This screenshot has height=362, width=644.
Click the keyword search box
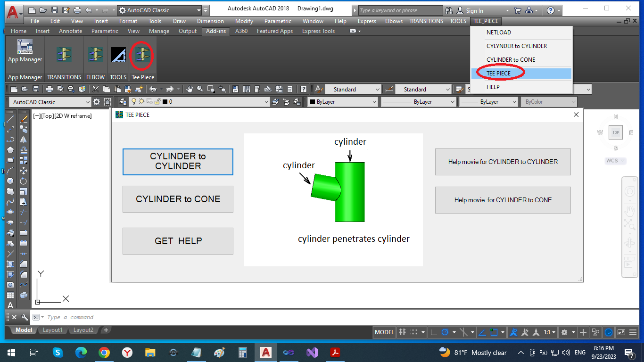click(x=401, y=10)
